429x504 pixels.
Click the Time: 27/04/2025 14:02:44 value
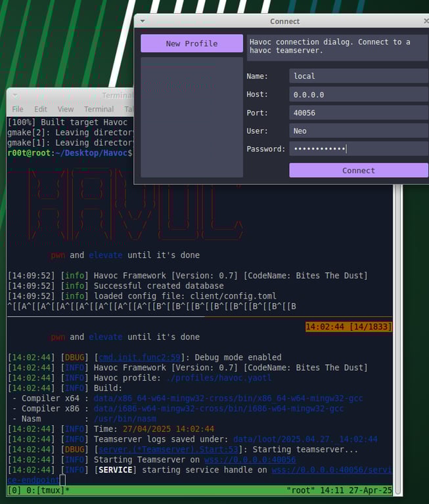pos(168,429)
